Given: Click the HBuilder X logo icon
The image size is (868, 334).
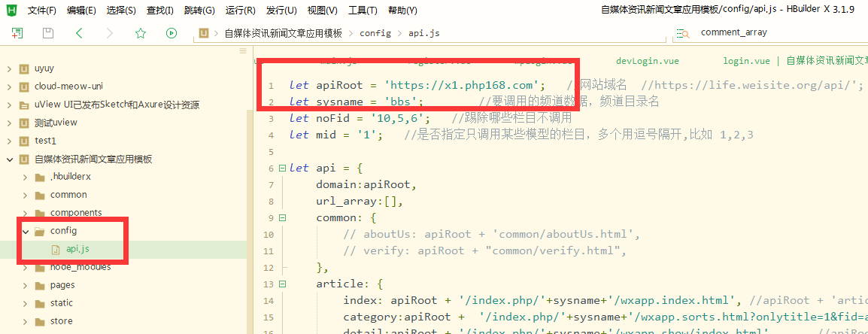Looking at the screenshot, I should 11,10.
